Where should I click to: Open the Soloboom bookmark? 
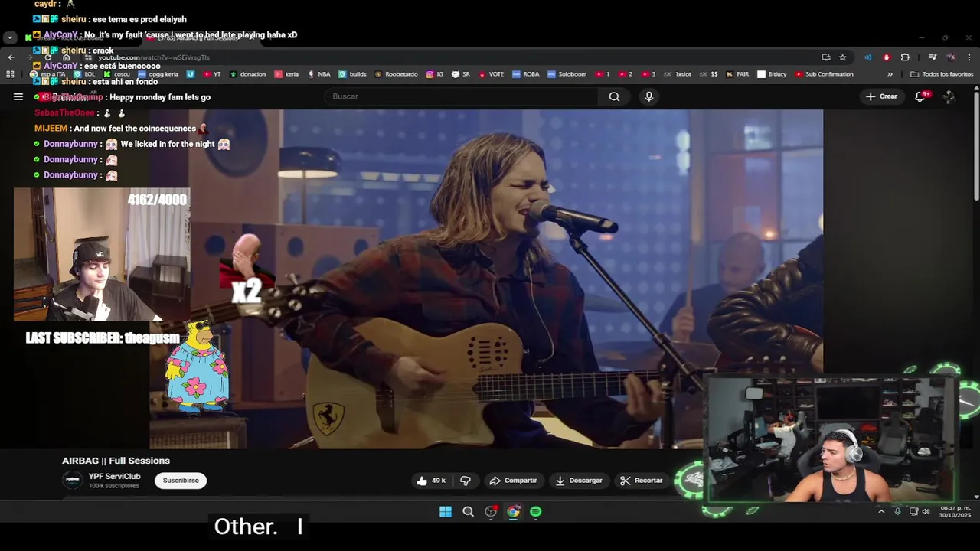click(567, 74)
